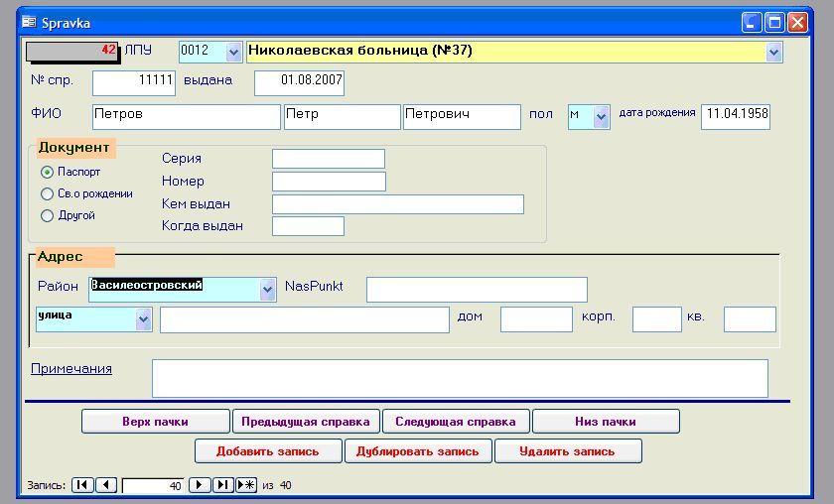Click new record asterisk navigation icon
Screen dimensions: 834x504
click(x=246, y=485)
